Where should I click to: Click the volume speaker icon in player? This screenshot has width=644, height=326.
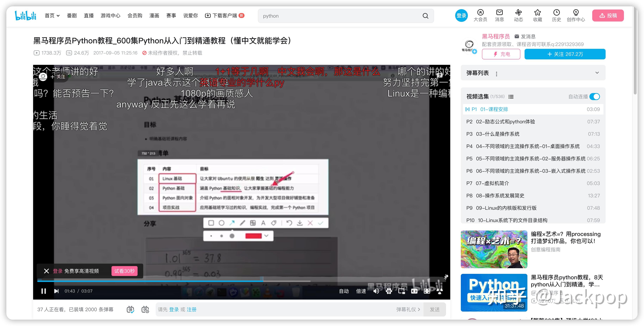click(376, 291)
